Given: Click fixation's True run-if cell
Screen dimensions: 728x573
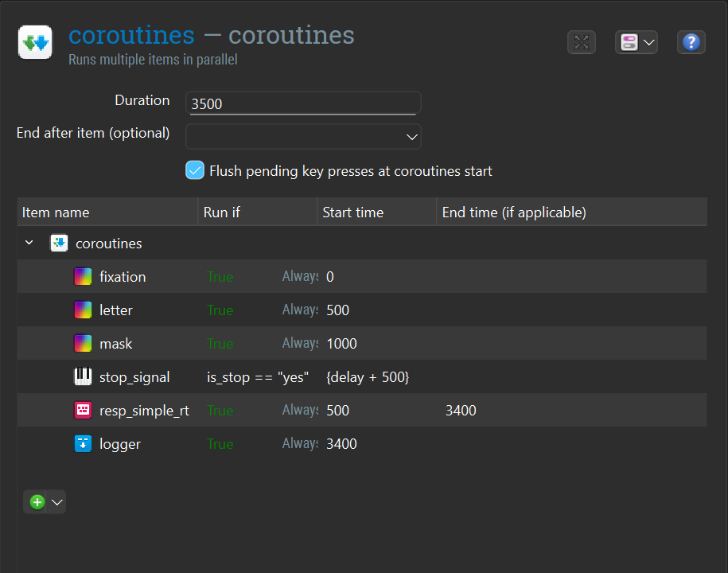Looking at the screenshot, I should click(x=220, y=277).
